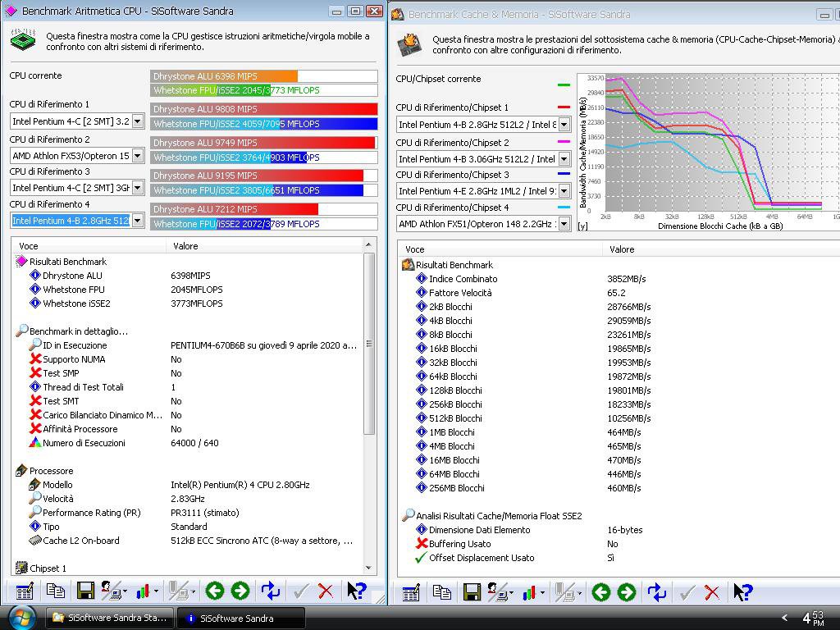The width and height of the screenshot is (840, 630).
Task: Click the Voce column header in Cache window
Action: pos(415,249)
